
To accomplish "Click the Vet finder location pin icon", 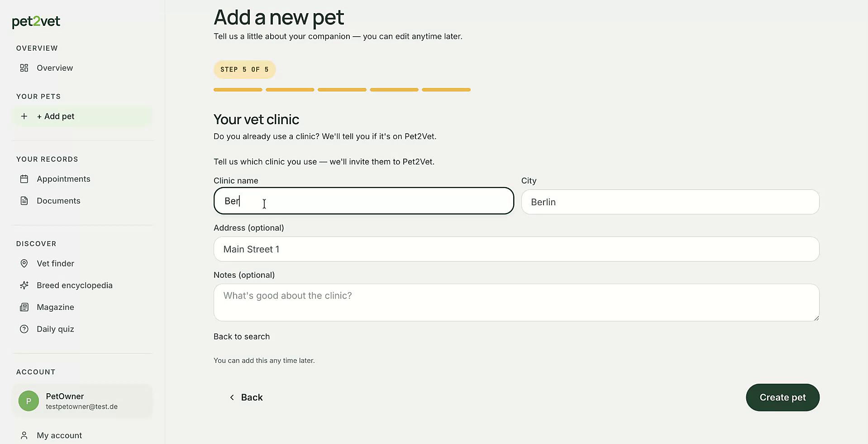I will 24,264.
